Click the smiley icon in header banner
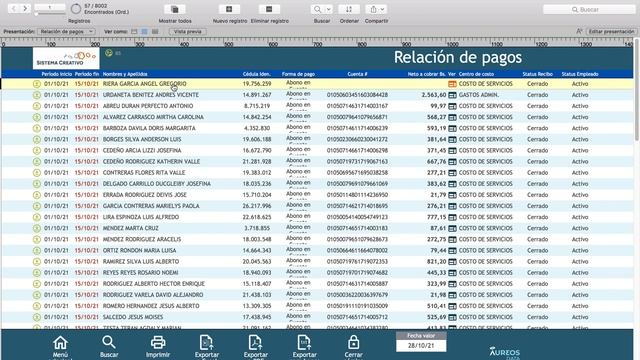The width and height of the screenshot is (640, 360). [109, 53]
